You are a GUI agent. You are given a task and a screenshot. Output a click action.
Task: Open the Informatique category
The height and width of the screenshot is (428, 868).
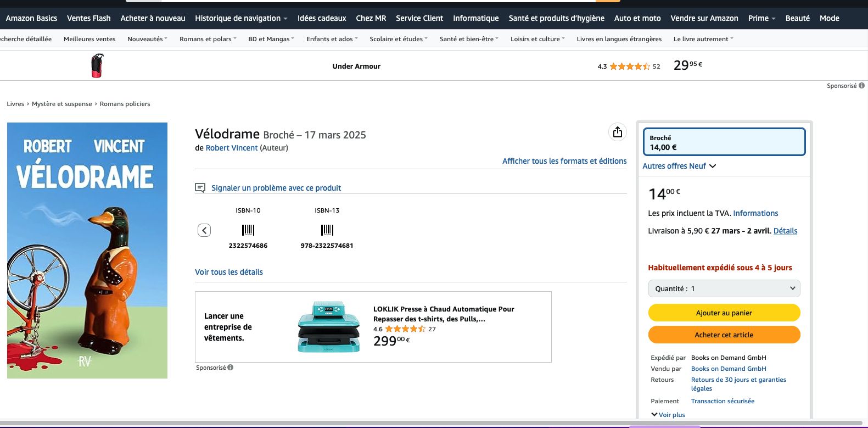476,18
